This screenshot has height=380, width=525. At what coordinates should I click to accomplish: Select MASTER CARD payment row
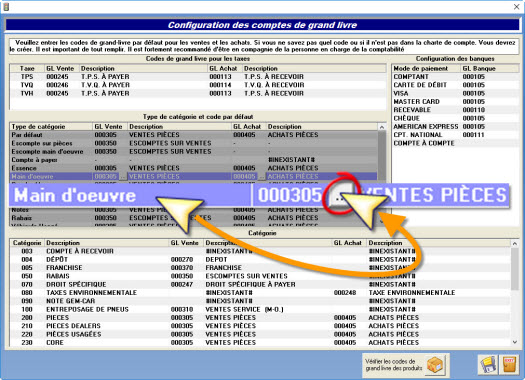pyautogui.click(x=455, y=101)
